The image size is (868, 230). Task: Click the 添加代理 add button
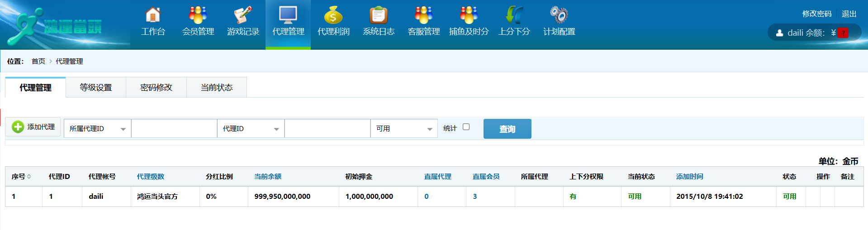[33, 127]
